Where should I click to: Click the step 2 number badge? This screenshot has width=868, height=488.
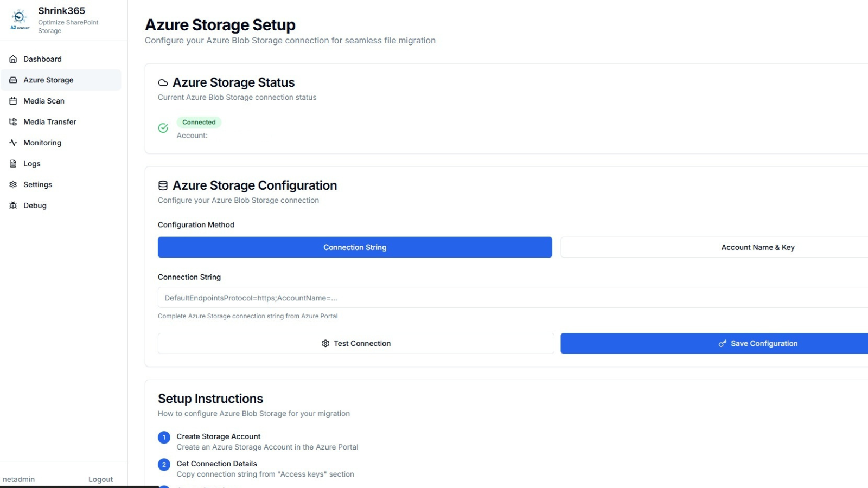pyautogui.click(x=164, y=465)
